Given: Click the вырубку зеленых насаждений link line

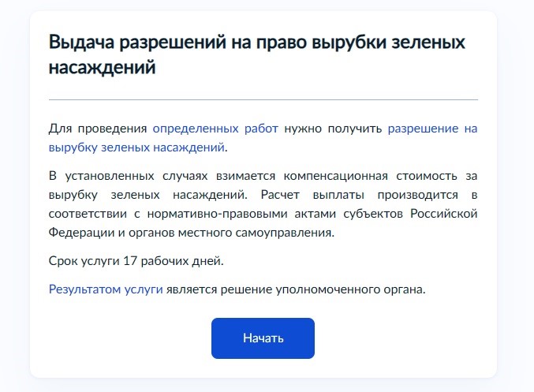Looking at the screenshot, I should point(136,147).
